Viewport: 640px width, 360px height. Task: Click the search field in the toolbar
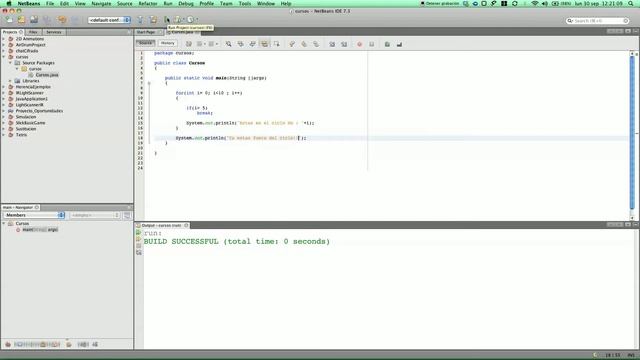(x=597, y=20)
